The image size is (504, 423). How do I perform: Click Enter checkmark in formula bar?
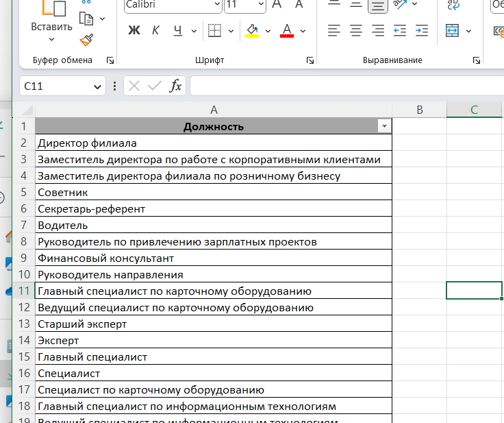coord(155,86)
